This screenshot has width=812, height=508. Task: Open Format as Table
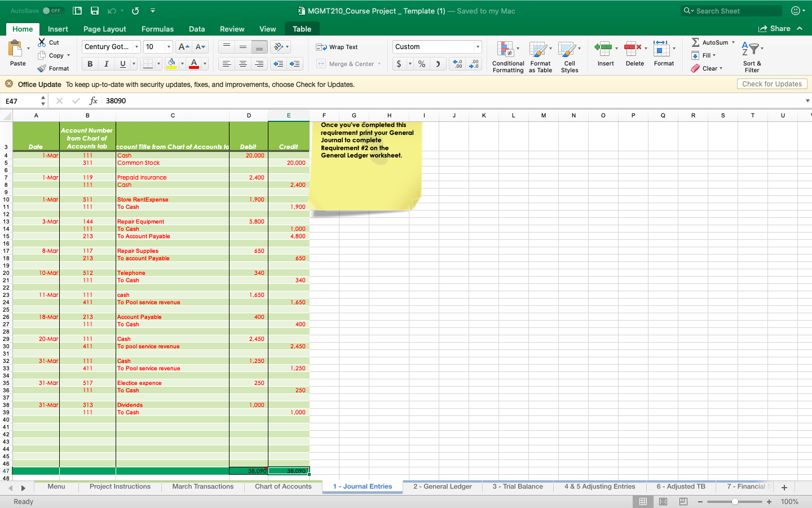click(x=540, y=57)
